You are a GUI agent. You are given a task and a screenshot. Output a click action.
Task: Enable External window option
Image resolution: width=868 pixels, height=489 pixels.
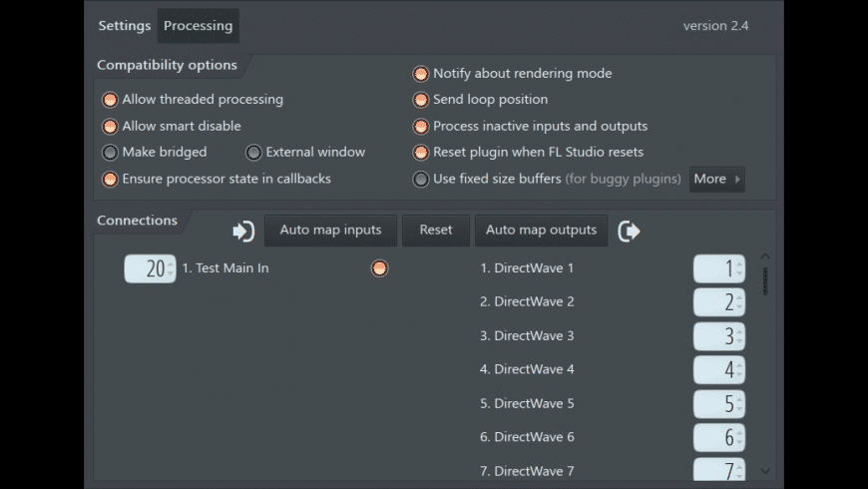[x=254, y=153]
